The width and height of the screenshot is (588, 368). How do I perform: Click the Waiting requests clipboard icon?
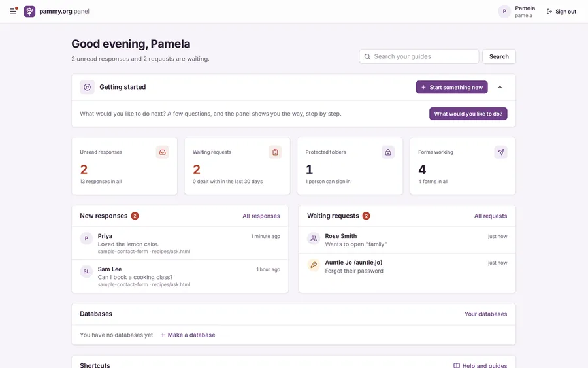pos(275,152)
